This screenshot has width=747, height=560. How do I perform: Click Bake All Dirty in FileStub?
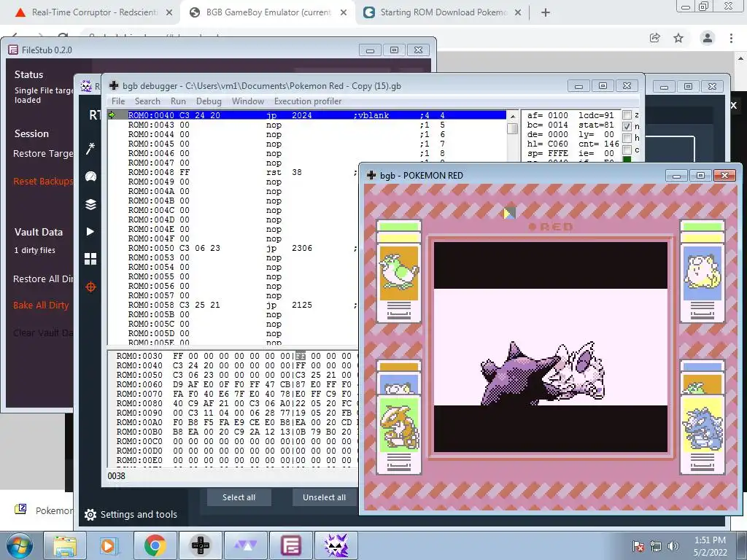pos(41,306)
